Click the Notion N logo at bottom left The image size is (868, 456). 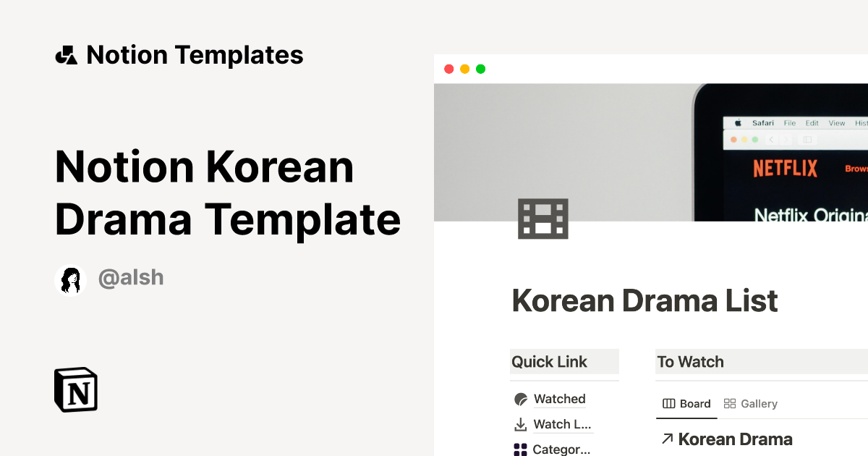[x=75, y=389]
